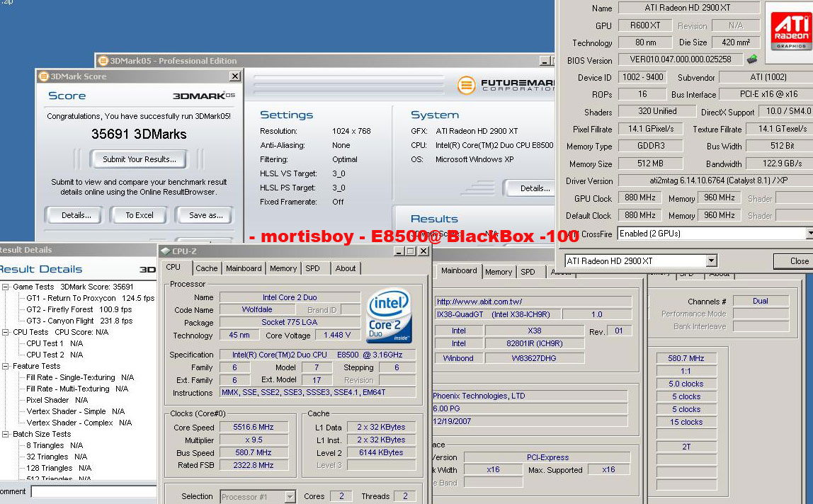Click the Channels Dual value in memory window
This screenshot has height=504, width=813.
[x=760, y=301]
